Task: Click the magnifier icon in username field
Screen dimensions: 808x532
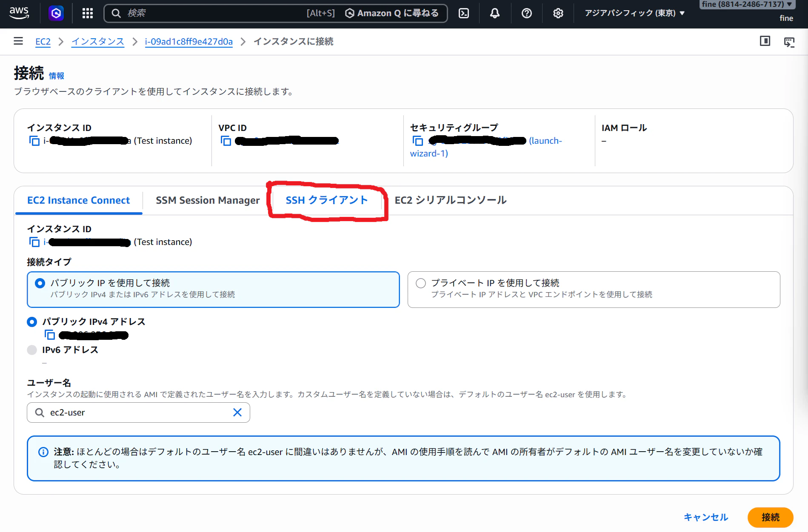Action: pos(40,412)
